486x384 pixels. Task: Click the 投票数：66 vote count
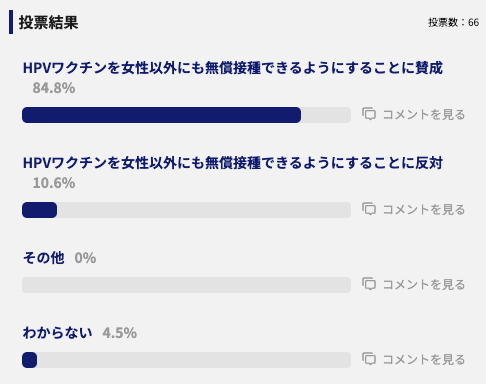pos(454,22)
